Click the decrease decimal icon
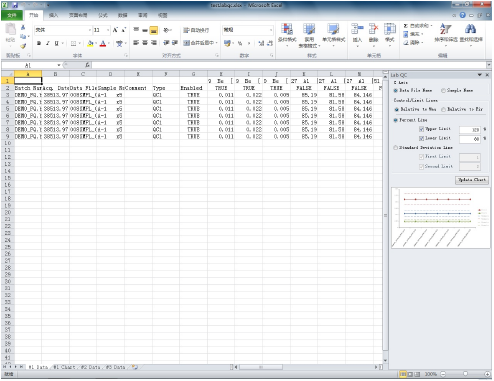Viewport: 494px width, 381px height. pyautogui.click(x=270, y=43)
